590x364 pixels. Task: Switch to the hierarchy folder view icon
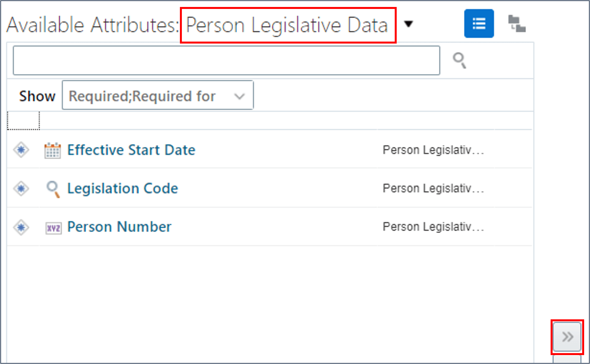coord(517,23)
